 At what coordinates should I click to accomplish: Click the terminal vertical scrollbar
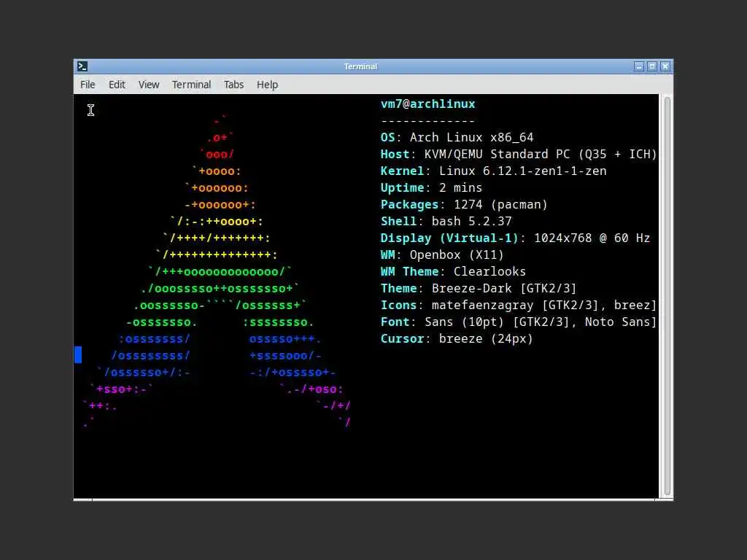(x=667, y=296)
